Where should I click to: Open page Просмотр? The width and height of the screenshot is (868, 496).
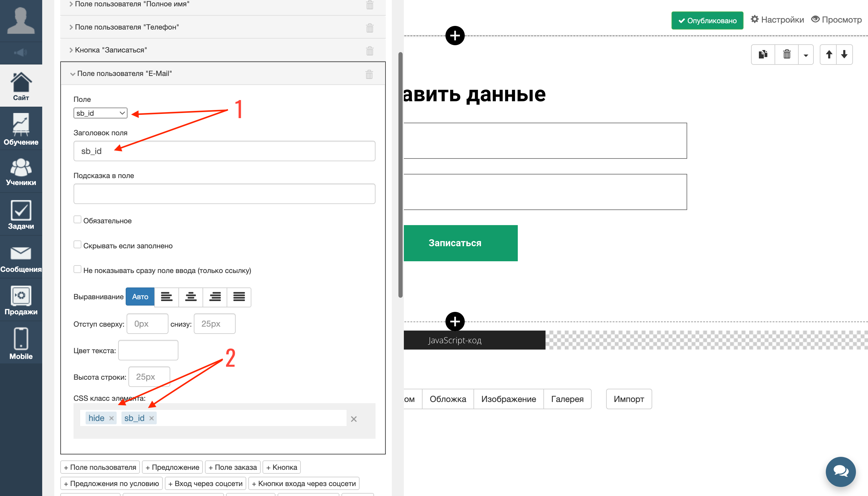click(836, 19)
